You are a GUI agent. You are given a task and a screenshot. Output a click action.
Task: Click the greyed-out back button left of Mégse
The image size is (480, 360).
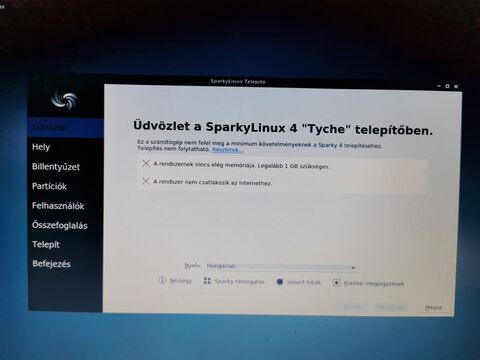(353, 307)
